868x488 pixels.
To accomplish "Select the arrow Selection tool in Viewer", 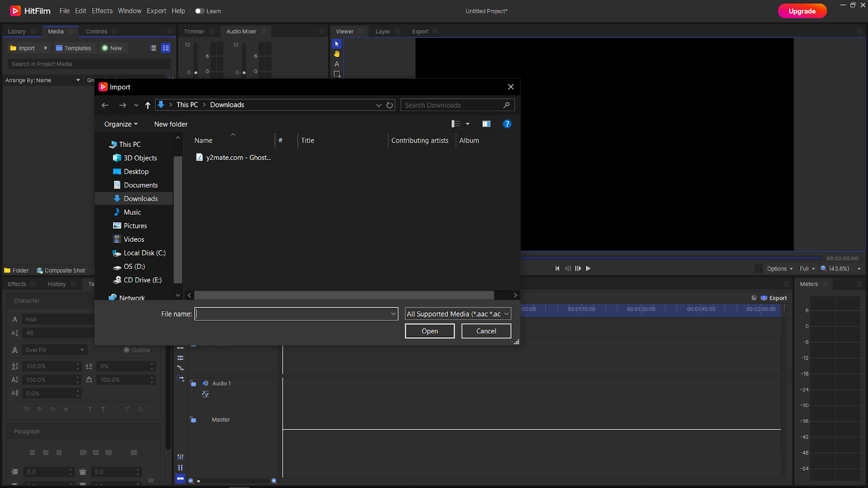I will 336,44.
